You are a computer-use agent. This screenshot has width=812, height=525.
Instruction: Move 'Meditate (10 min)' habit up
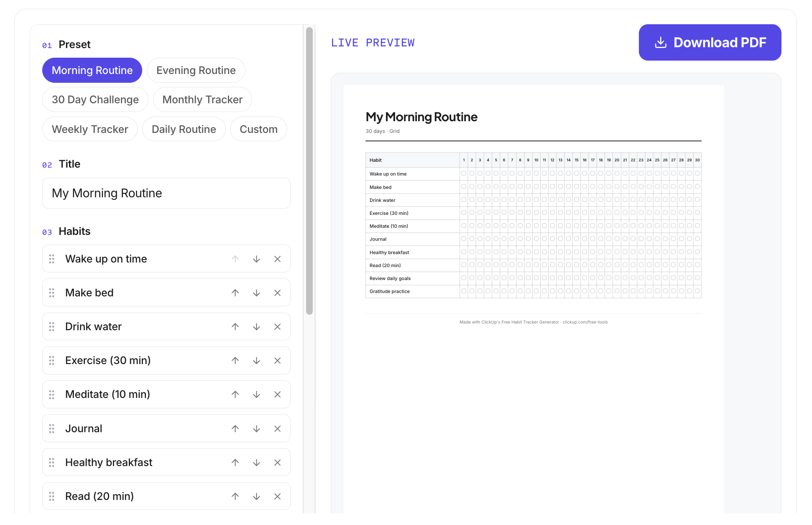click(235, 395)
